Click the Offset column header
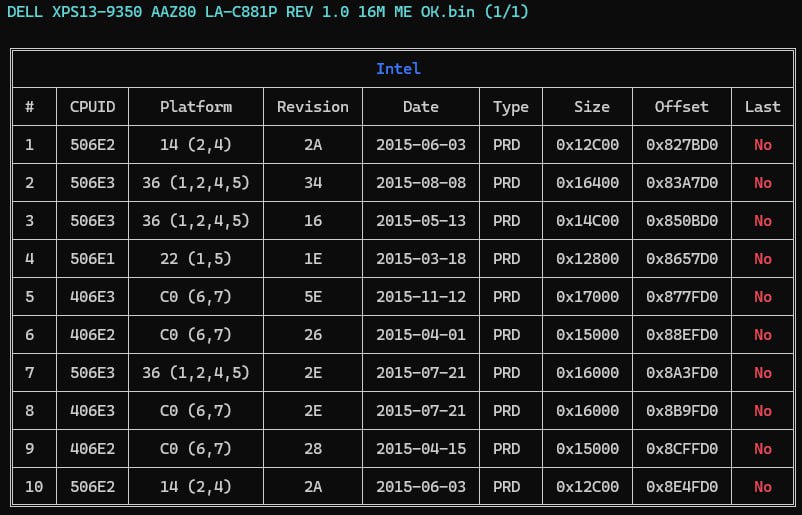 point(682,106)
